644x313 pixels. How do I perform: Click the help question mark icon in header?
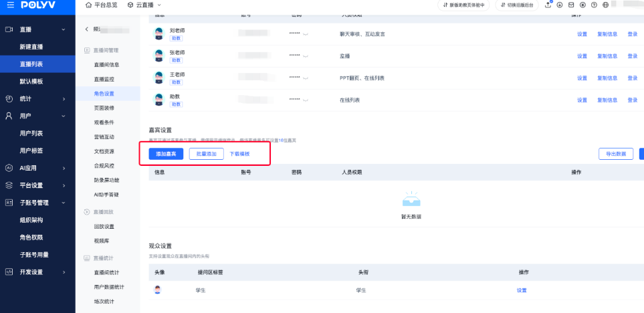pyautogui.click(x=593, y=5)
